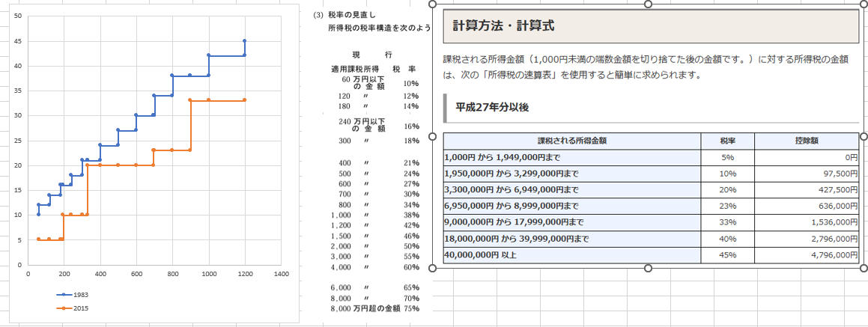Screen dimensions: 868x327
Task: Click the 38% rate in old schedule
Action: [411, 216]
